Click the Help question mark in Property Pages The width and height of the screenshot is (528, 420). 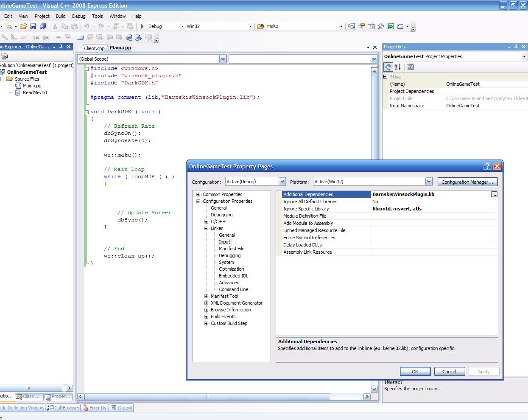pos(487,166)
